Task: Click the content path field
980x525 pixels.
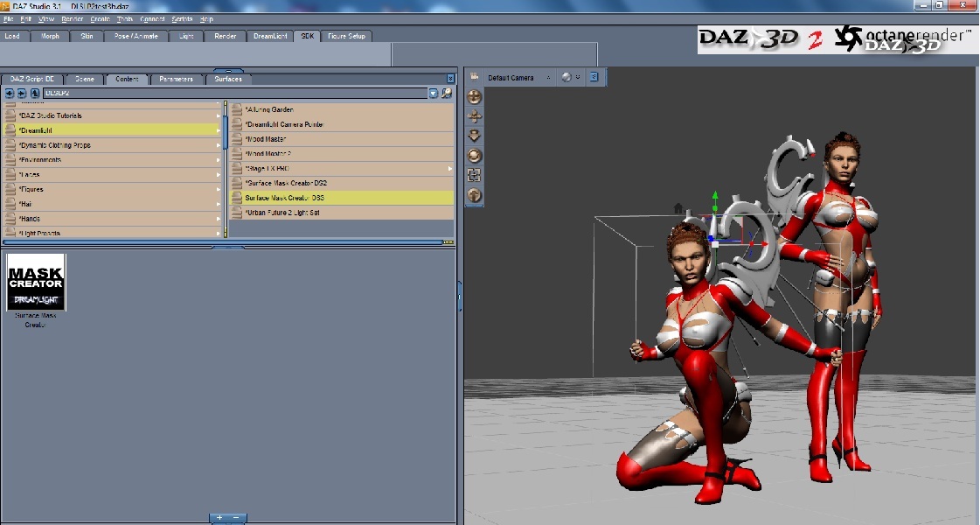Action: click(235, 94)
